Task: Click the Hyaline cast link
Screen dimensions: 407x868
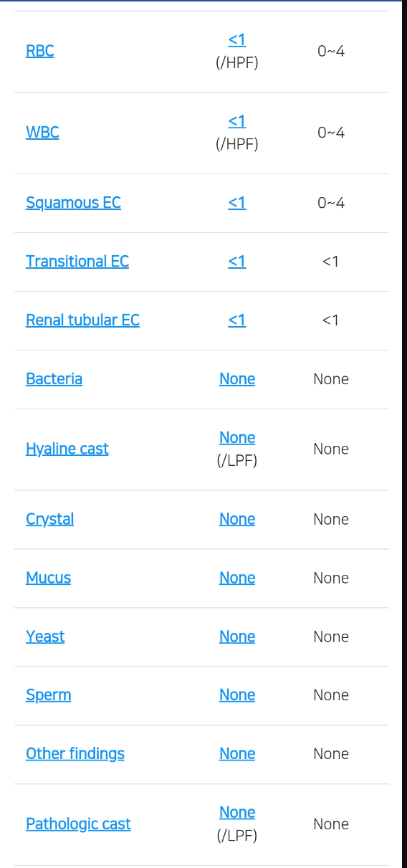Action: 67,449
